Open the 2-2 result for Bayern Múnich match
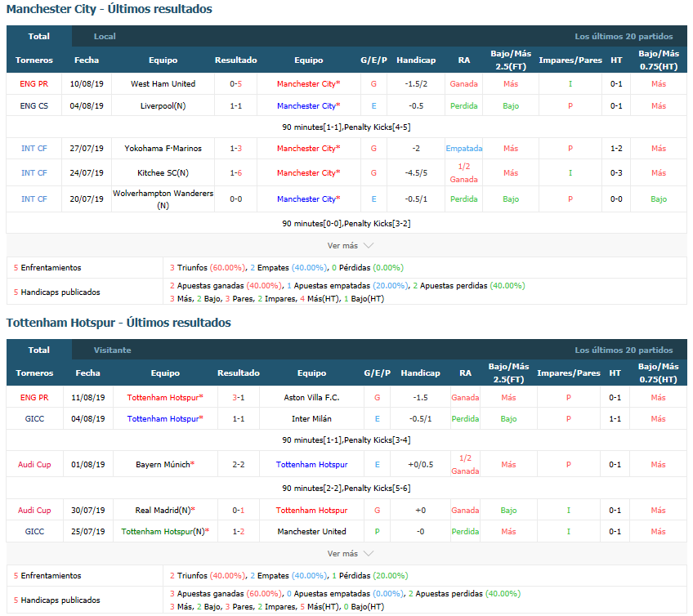 239,464
